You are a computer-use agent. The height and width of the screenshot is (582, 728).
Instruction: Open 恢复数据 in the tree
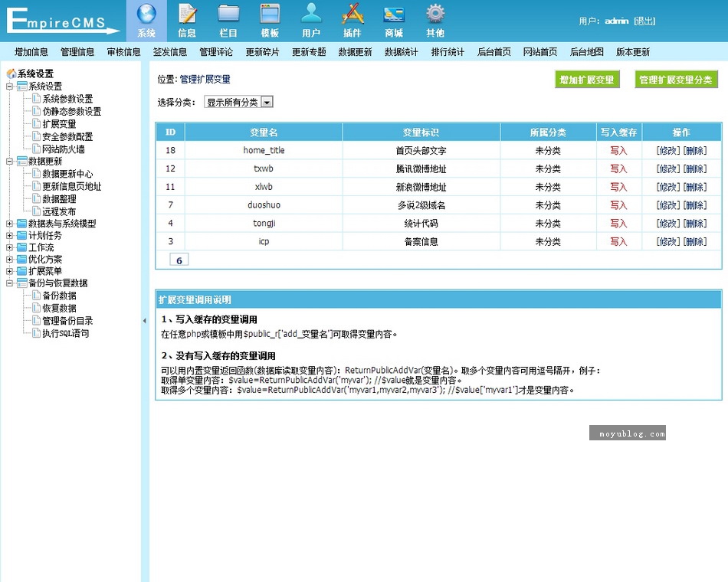[60, 308]
